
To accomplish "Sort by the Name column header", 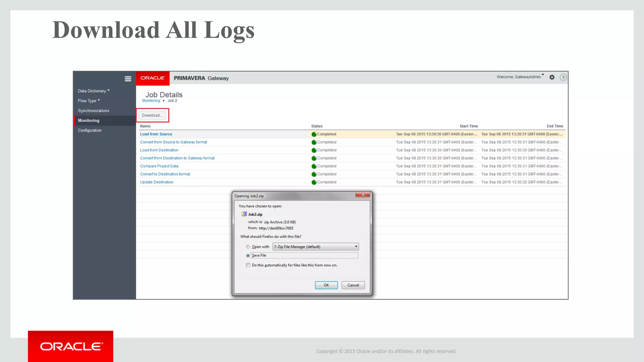I will pos(145,126).
